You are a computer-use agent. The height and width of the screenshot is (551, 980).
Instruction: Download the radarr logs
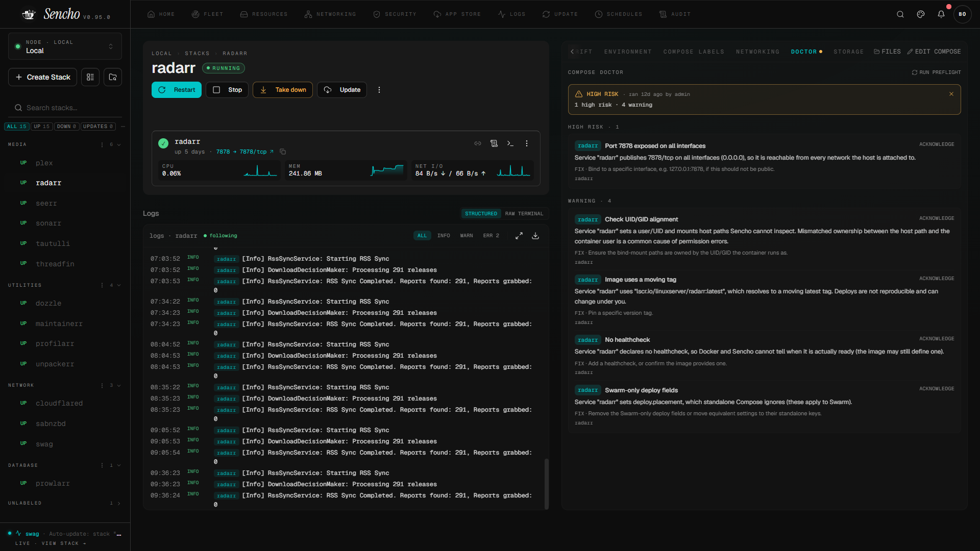click(535, 236)
